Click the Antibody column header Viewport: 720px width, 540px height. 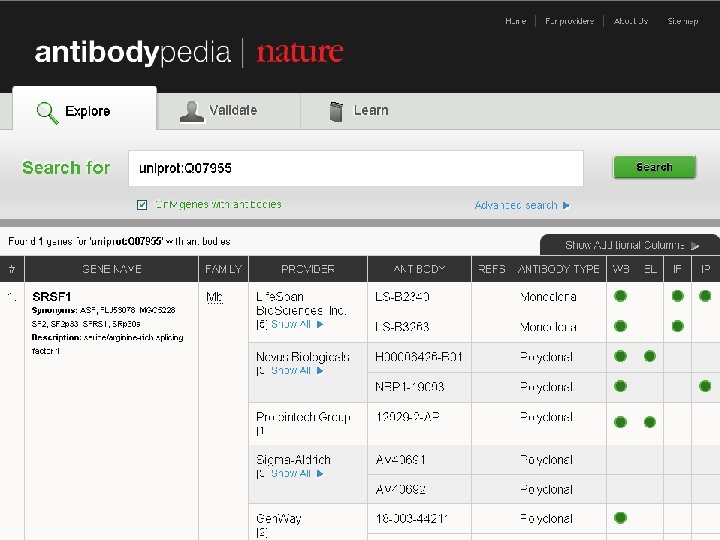(x=419, y=269)
